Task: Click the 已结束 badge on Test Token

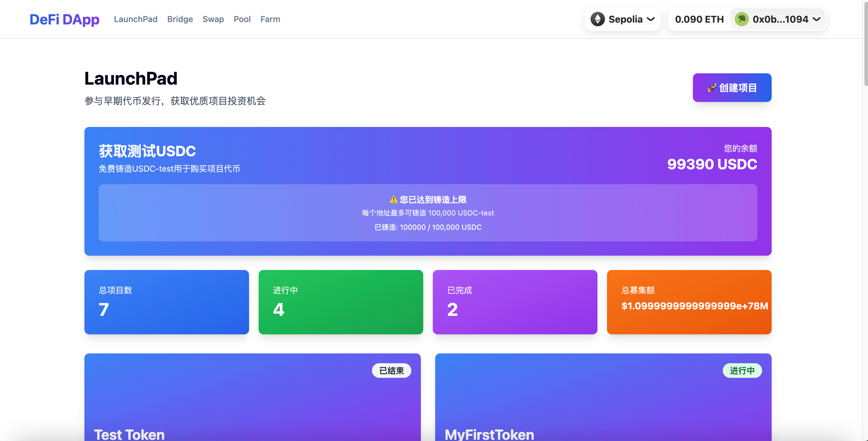Action: click(x=391, y=371)
